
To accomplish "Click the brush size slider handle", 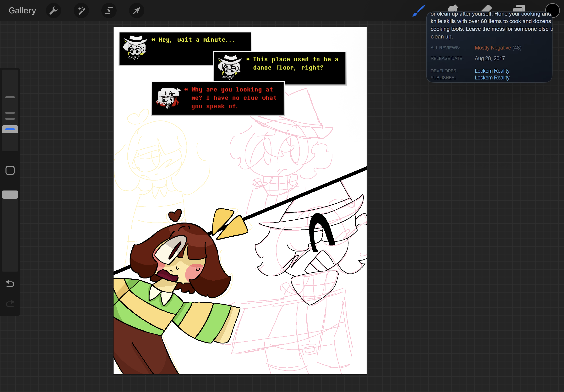I will 10,129.
